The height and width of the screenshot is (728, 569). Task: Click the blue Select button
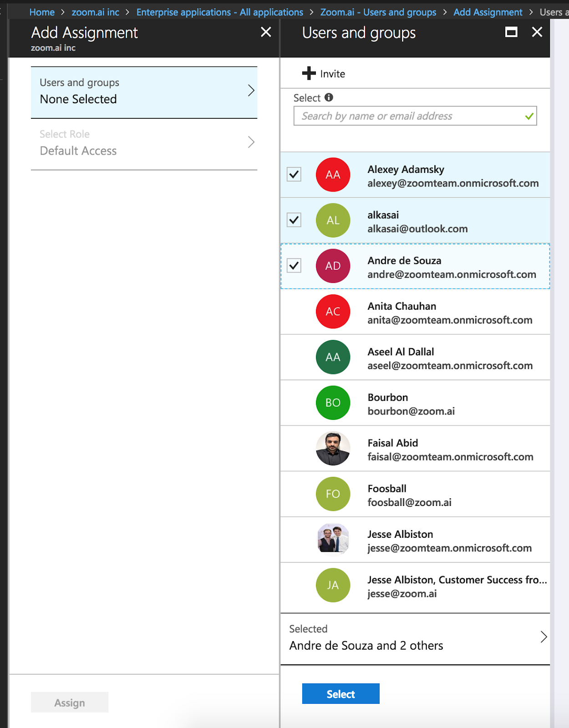(x=341, y=694)
